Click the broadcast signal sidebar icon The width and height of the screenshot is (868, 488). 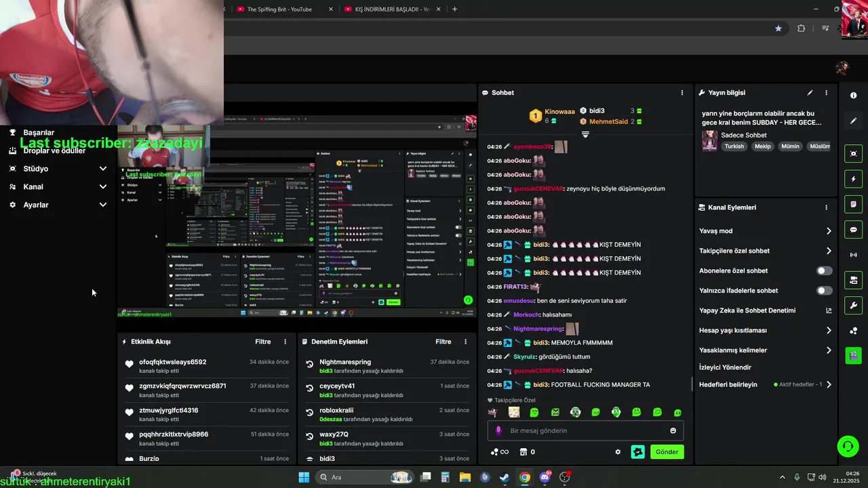click(x=853, y=255)
